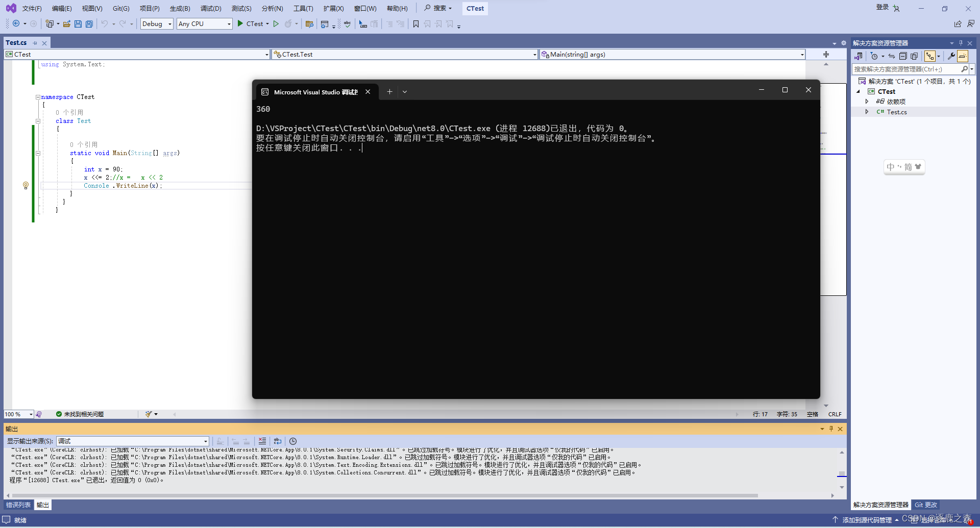Screen dimensions: 980x528
Task: Click Start Without Debugging outline play icon
Action: tap(276, 23)
